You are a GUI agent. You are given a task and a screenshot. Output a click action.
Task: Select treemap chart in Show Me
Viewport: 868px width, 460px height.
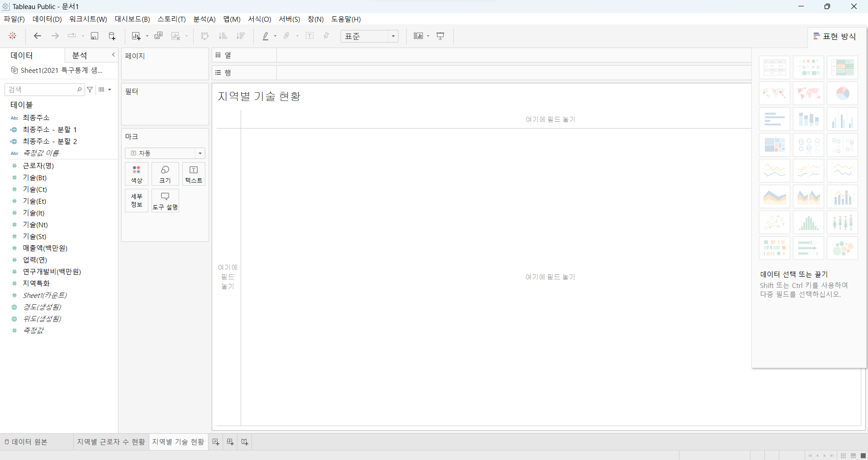[x=774, y=145]
